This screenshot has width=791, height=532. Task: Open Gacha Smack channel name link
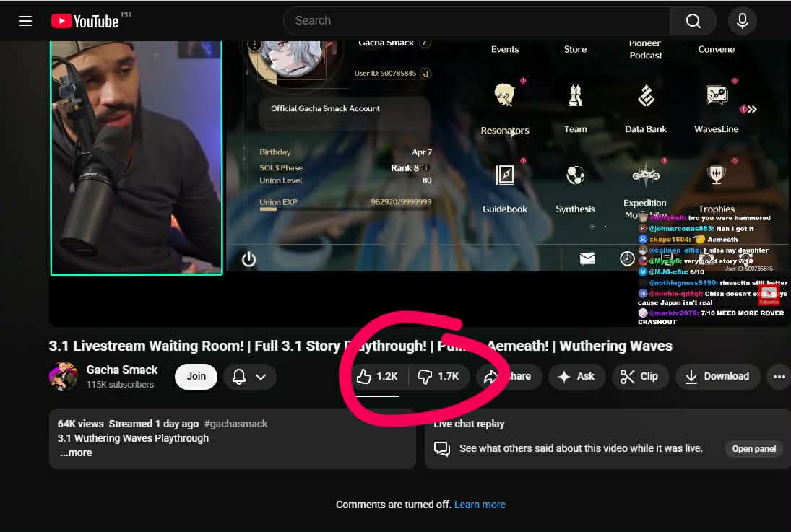click(121, 370)
